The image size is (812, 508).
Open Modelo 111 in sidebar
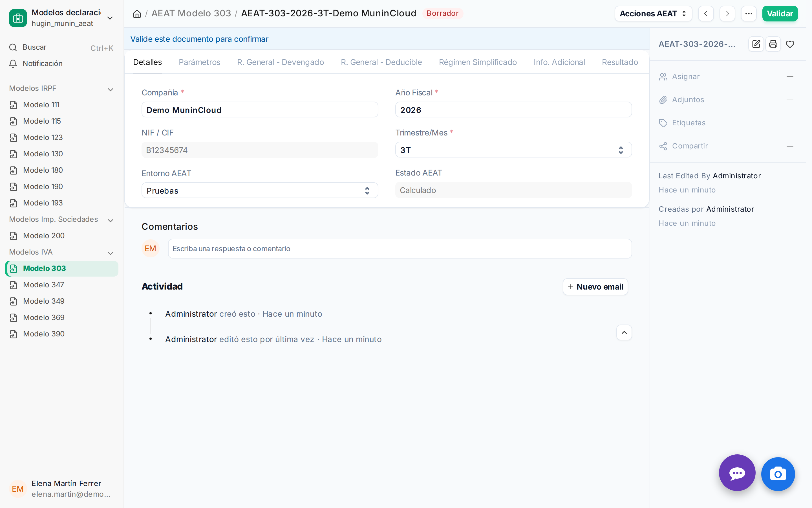click(x=62, y=105)
